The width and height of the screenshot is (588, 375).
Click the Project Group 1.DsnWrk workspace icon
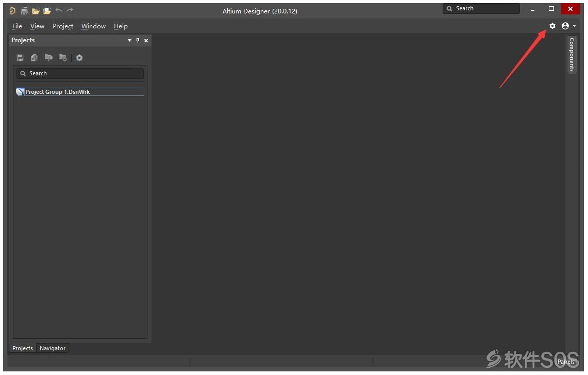[20, 92]
